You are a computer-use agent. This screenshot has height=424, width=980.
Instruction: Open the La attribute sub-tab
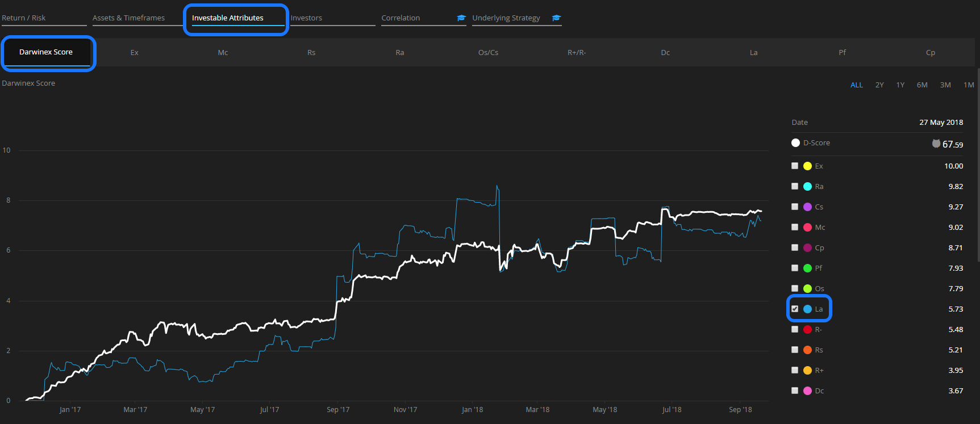754,52
